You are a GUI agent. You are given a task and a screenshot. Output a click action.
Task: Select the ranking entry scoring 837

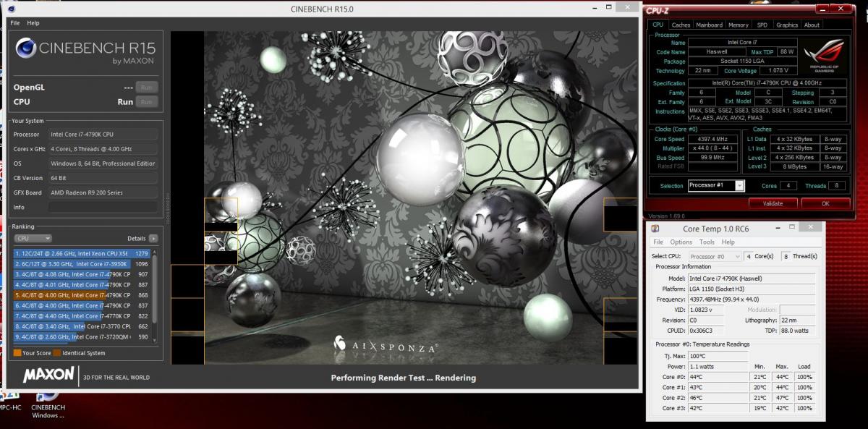[82, 305]
